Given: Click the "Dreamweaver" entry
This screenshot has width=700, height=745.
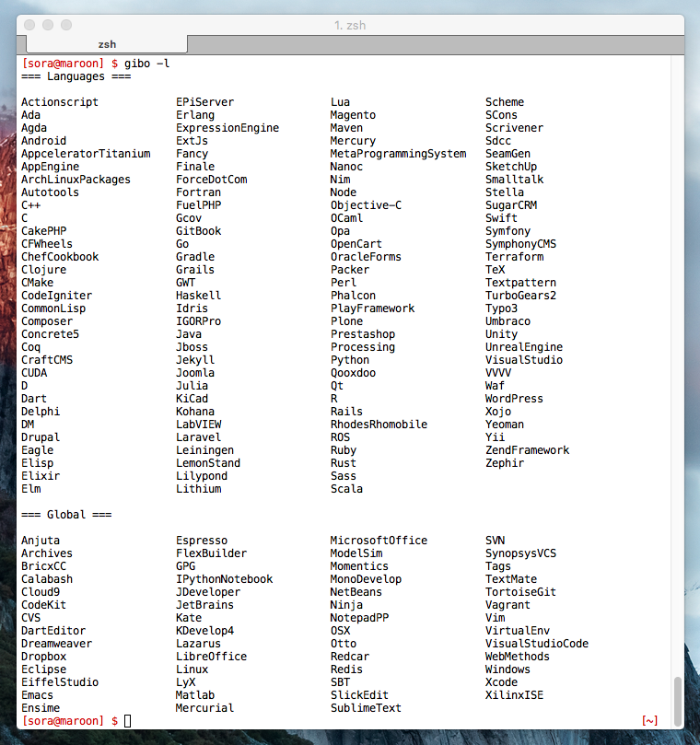Looking at the screenshot, I should (x=56, y=644).
